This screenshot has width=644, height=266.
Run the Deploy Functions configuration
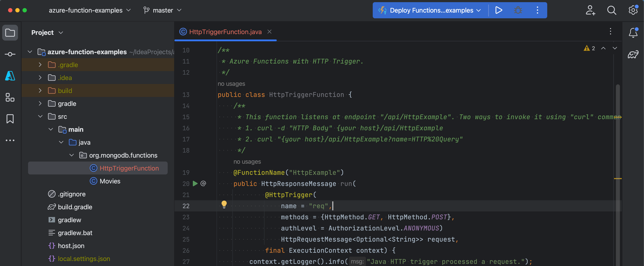point(498,10)
